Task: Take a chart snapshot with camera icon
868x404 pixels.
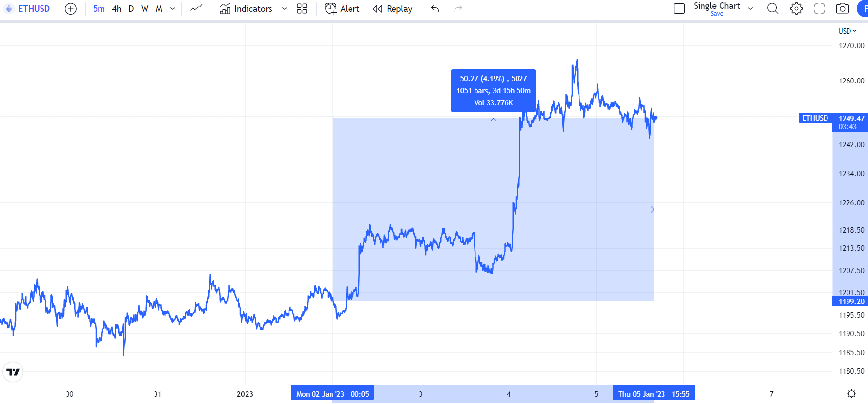Action: (x=842, y=9)
